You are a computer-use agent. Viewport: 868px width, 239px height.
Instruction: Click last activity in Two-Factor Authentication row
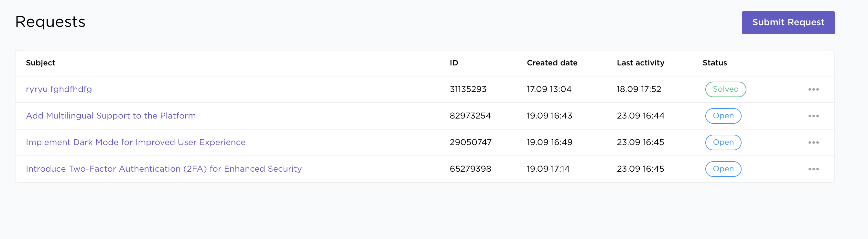[x=641, y=169]
